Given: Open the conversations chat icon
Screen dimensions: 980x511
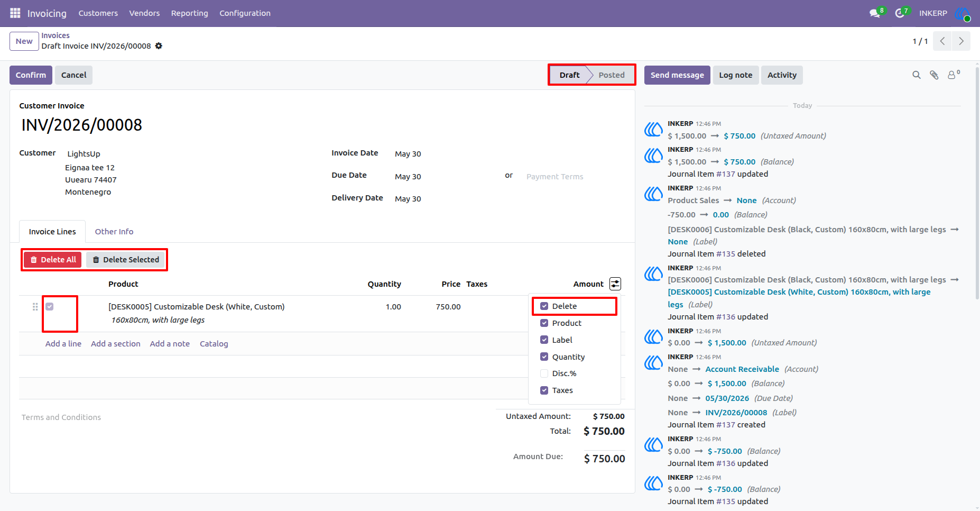Looking at the screenshot, I should (875, 13).
